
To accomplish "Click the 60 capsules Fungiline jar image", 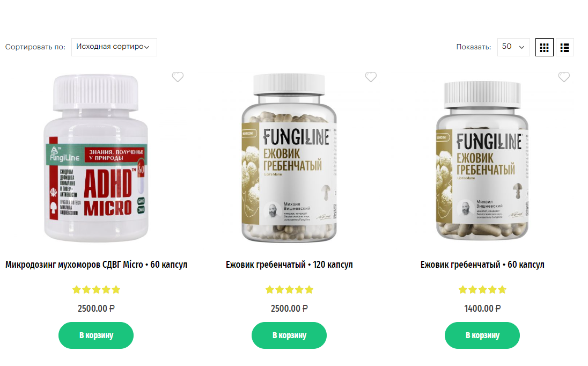I will point(482,160).
